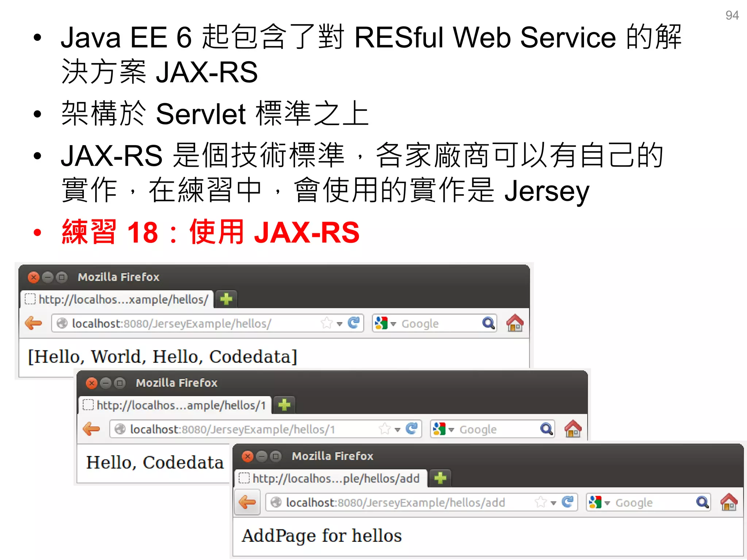
Task: Click page text 'AddPage for hellos'
Action: point(322,536)
